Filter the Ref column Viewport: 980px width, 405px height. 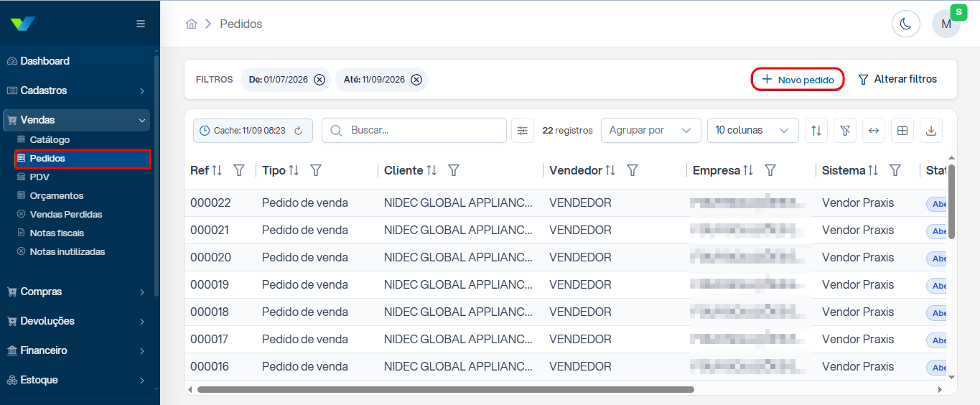tap(240, 171)
